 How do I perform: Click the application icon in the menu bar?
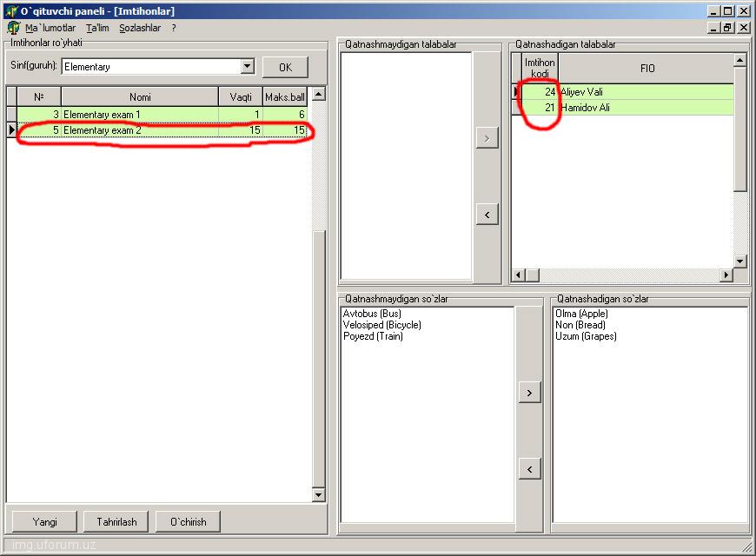(x=12, y=28)
